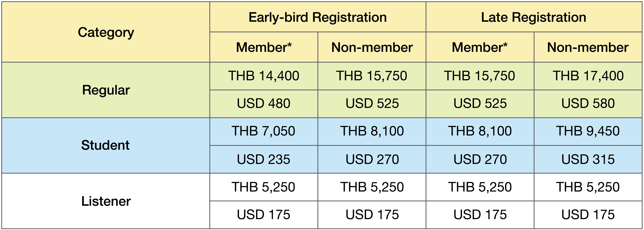The image size is (644, 230).
Task: Click Member* under Early-bird Registration
Action: click(264, 47)
